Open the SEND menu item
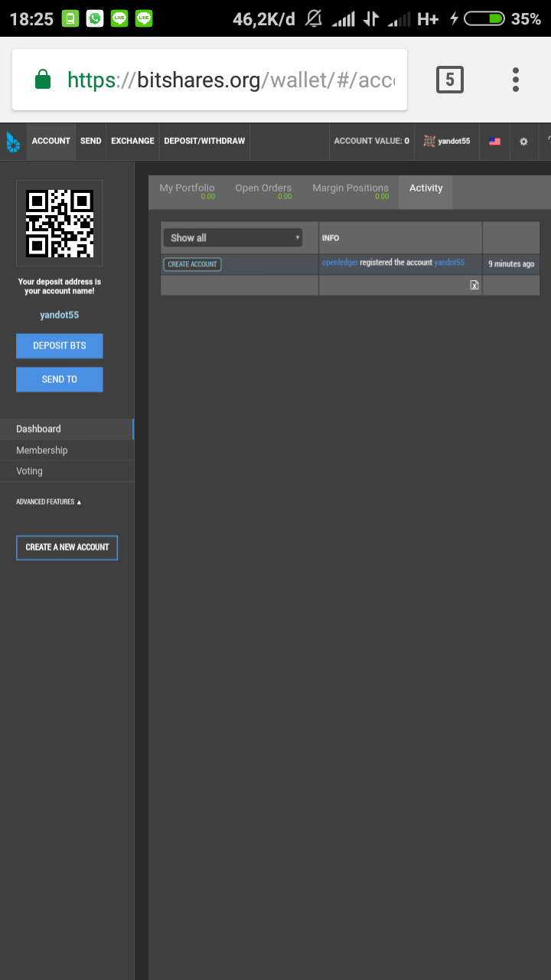 coord(91,141)
